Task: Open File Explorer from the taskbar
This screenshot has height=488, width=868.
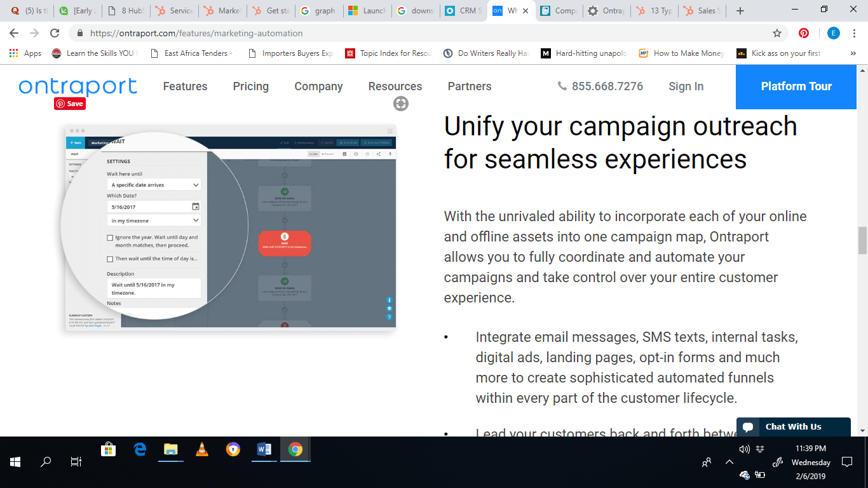Action: (x=170, y=449)
